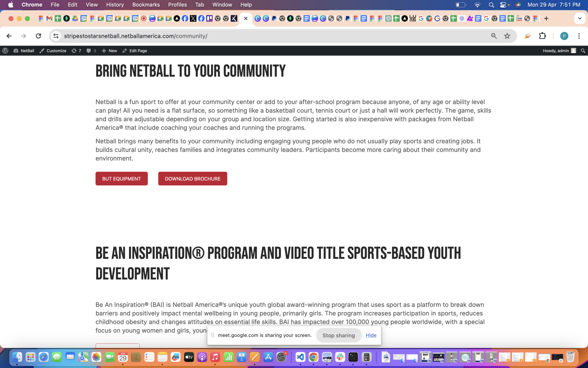Screen dimensions: 588x368
Task: Open Chrome three-dot options menu
Action: click(579, 36)
